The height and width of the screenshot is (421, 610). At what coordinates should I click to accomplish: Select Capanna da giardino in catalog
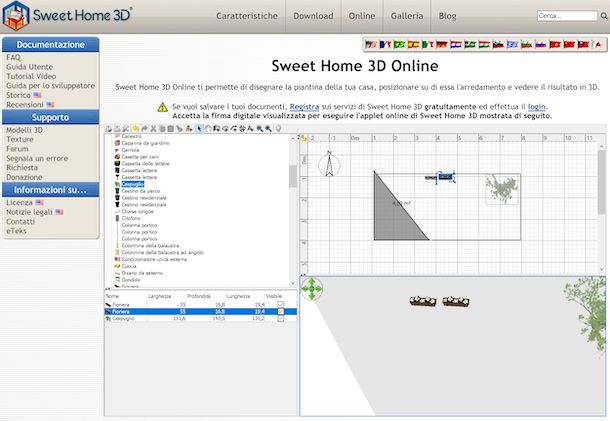coord(145,143)
